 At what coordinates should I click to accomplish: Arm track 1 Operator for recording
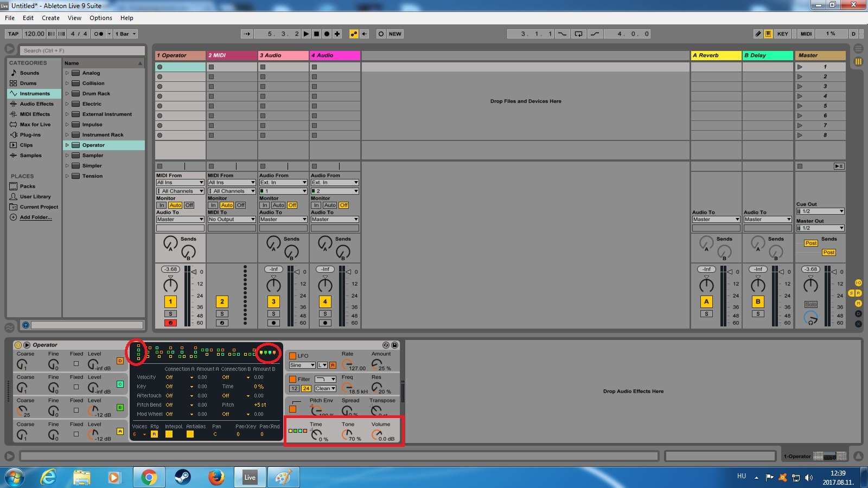point(170,323)
